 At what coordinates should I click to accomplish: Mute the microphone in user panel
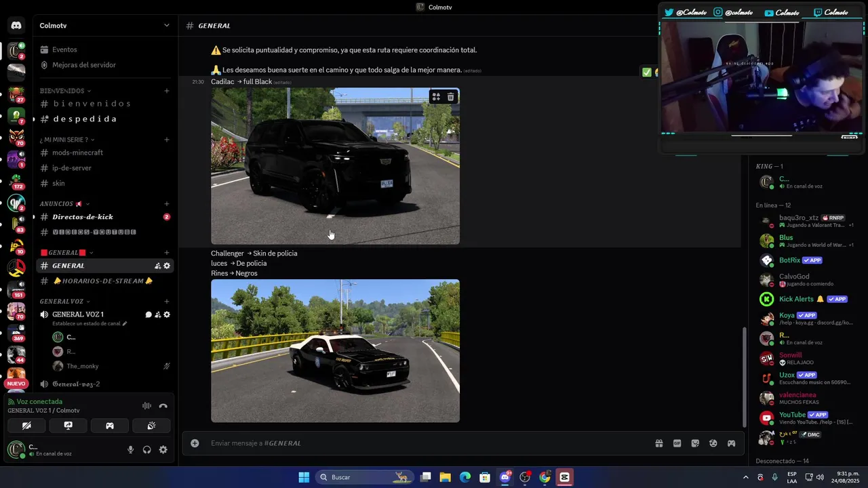click(x=131, y=449)
